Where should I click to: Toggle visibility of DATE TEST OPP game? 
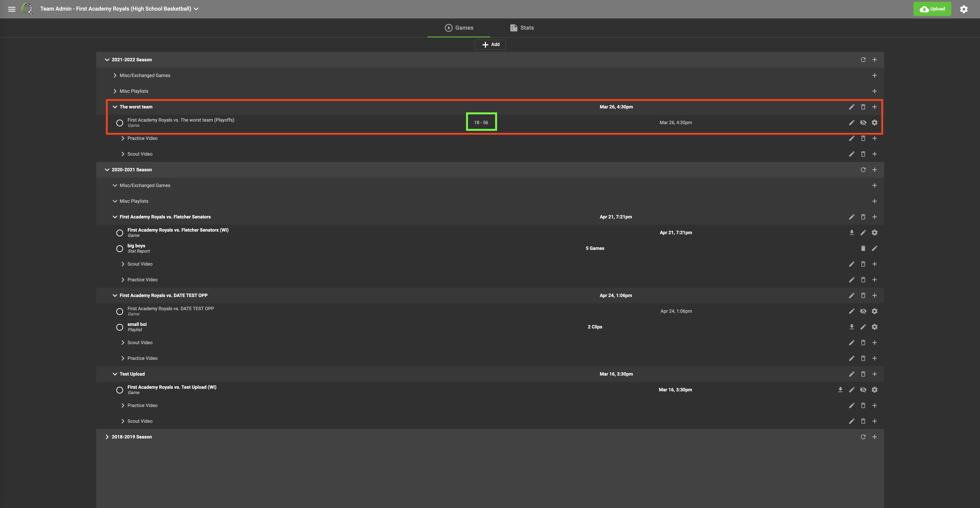[863, 311]
